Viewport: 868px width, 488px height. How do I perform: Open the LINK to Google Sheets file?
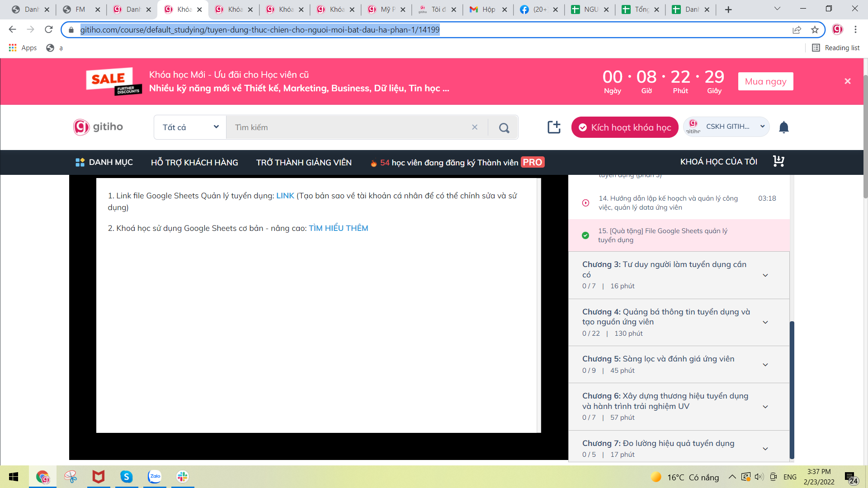click(x=285, y=196)
